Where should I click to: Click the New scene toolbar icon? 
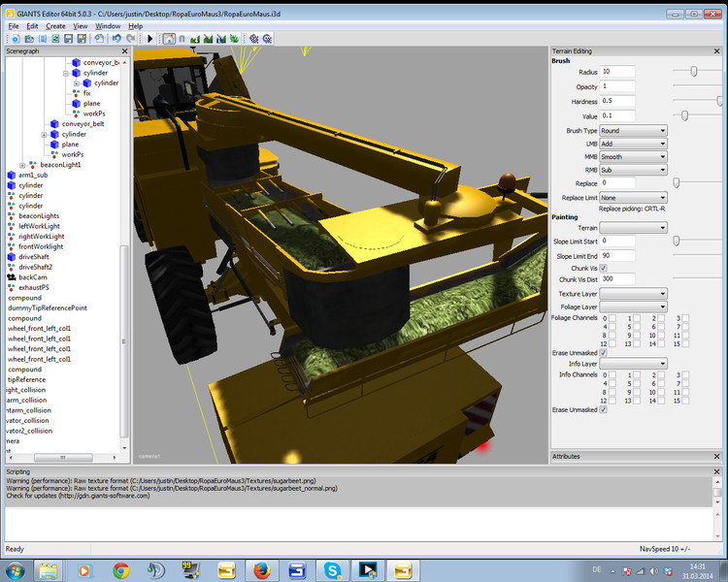click(x=16, y=39)
